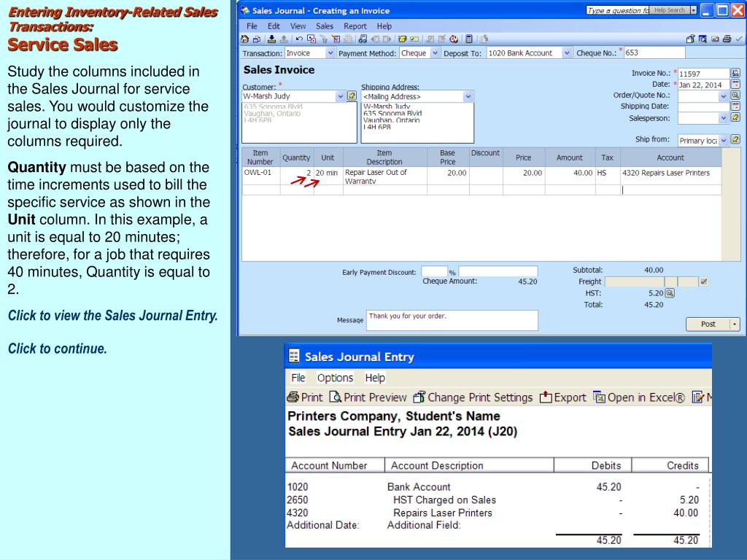747x560 pixels.
Task: Click the e-mail icon at toolbar right
Action: [x=715, y=39]
